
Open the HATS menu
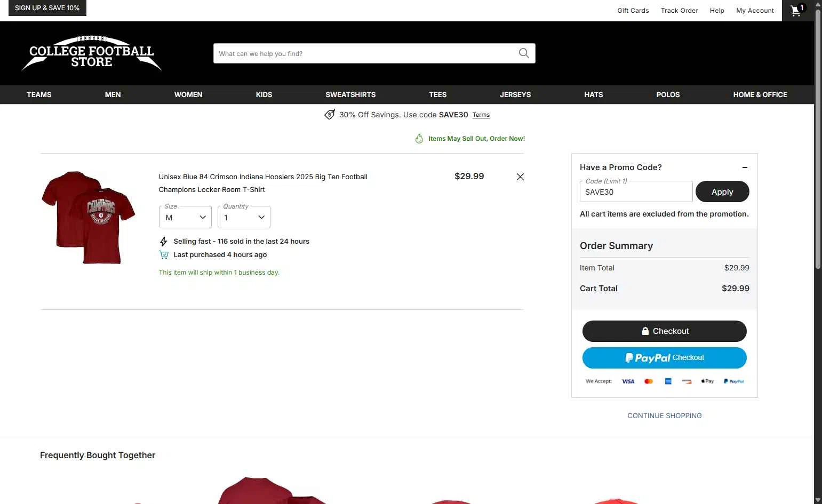tap(594, 94)
